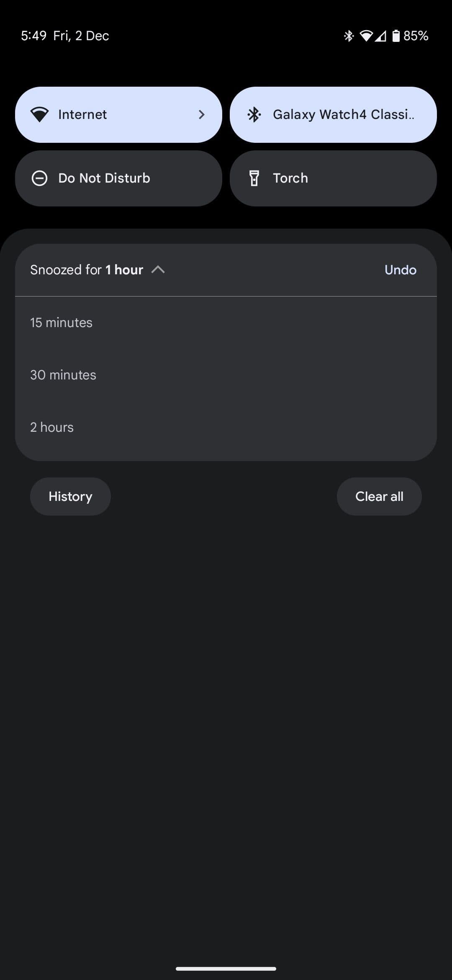Open Internet panel via chevron arrow
The image size is (452, 980).
202,115
